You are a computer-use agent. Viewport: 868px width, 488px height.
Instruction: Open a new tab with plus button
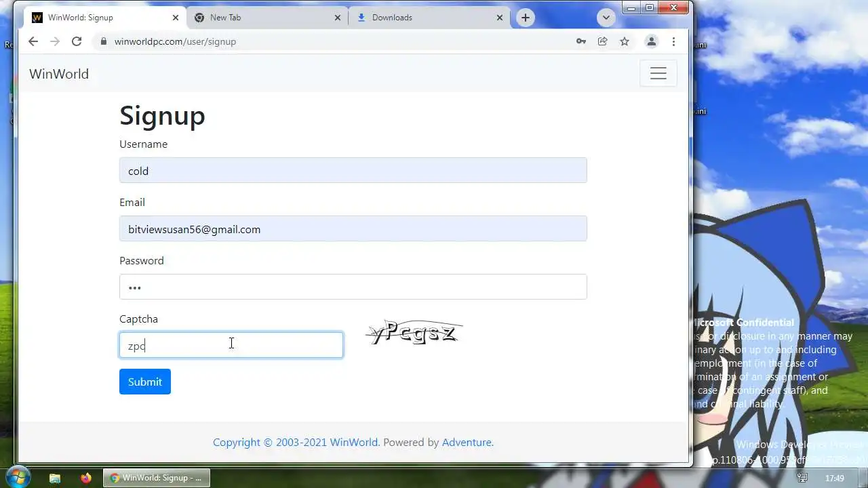pyautogui.click(x=525, y=18)
